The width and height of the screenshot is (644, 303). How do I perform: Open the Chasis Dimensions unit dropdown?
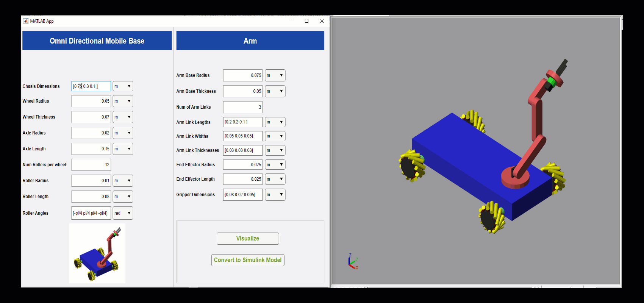[123, 86]
